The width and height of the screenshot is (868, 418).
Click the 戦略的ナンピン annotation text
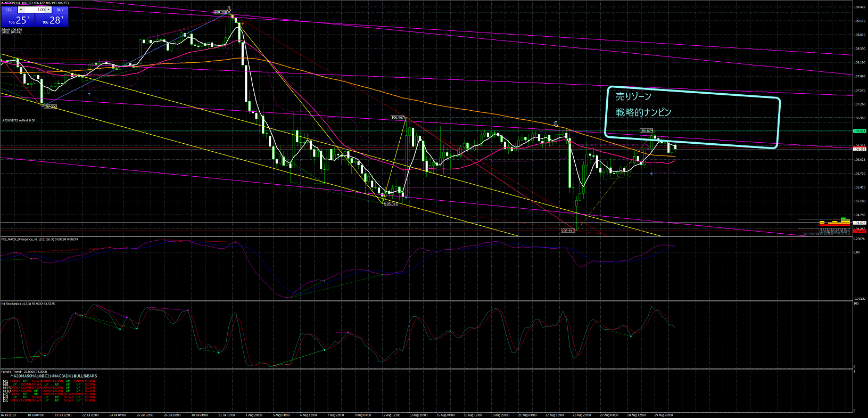643,112
